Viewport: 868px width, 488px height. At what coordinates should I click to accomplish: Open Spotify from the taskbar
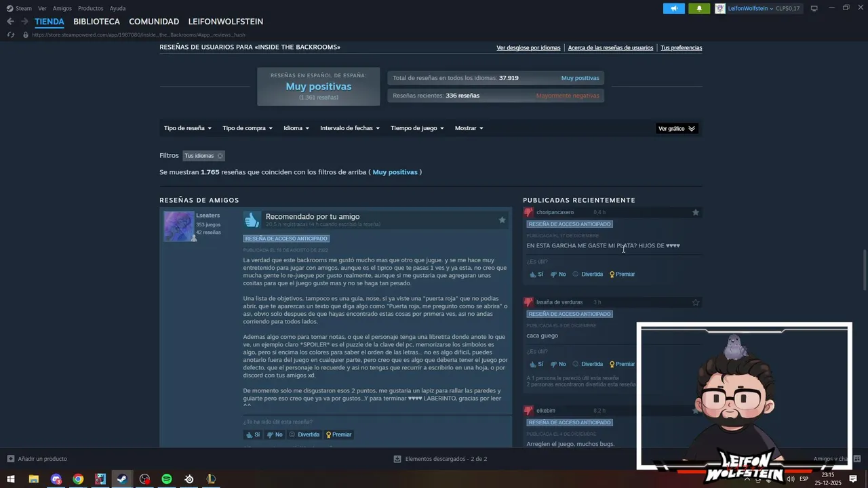[167, 479]
